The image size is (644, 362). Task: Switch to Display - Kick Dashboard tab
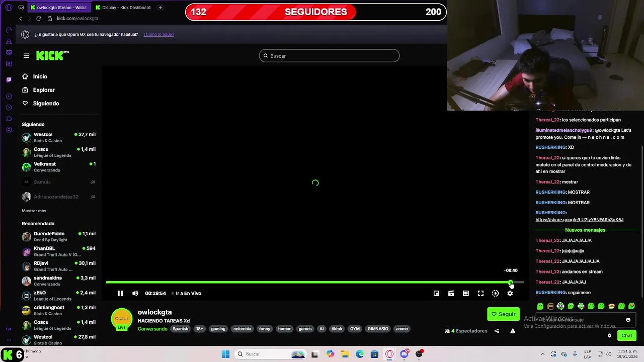[x=123, y=8]
